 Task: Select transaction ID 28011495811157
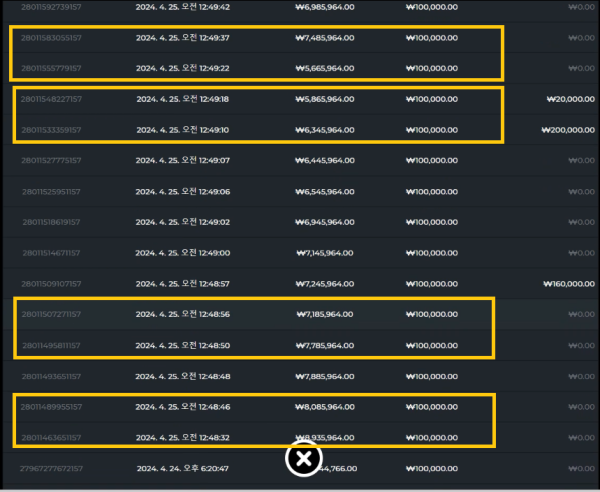coord(51,346)
